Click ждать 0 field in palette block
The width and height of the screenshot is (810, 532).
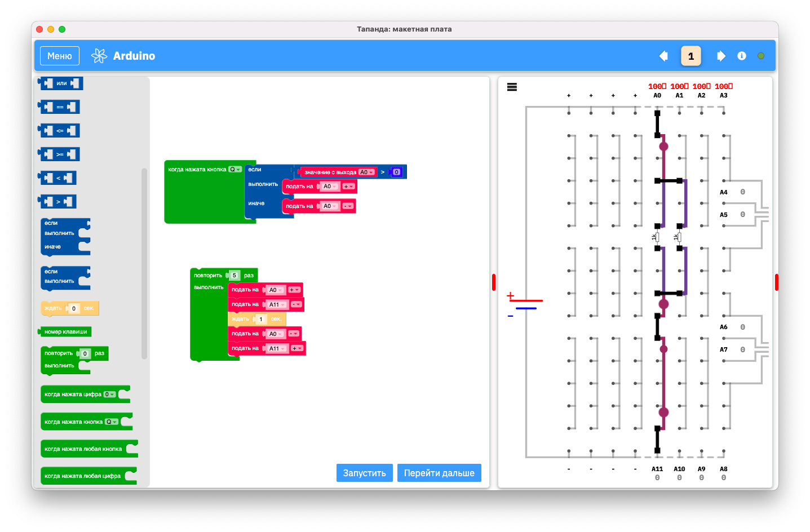click(x=74, y=308)
